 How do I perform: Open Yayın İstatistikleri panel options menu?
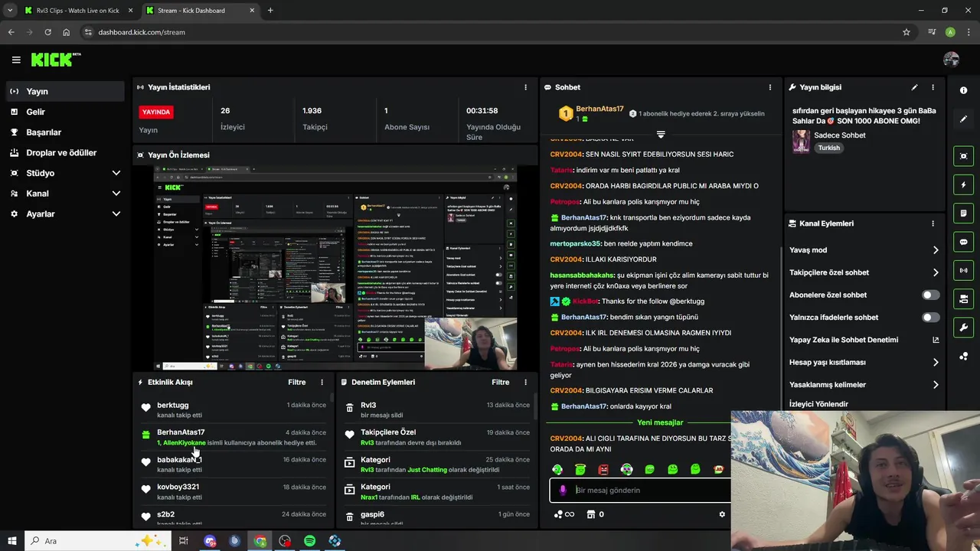(525, 87)
